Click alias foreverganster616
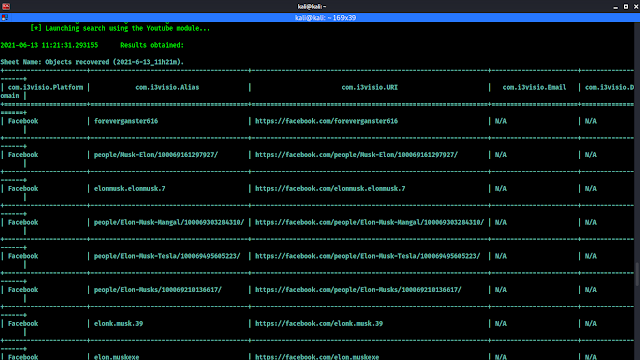This screenshot has height=360, width=640. [x=126, y=121]
